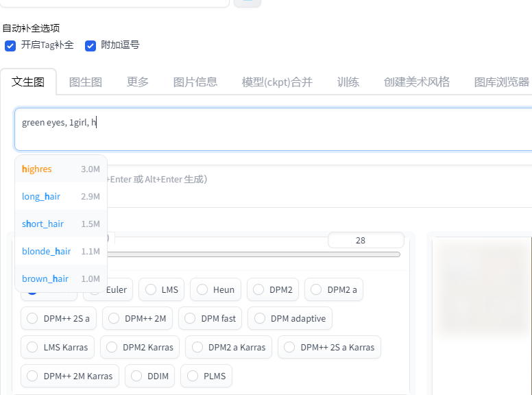Switch to the 图生图 tab

tap(86, 82)
